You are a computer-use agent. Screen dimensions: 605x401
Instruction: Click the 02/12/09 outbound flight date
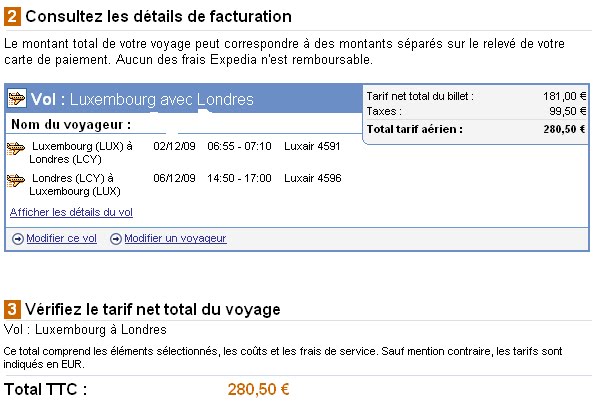pos(175,146)
